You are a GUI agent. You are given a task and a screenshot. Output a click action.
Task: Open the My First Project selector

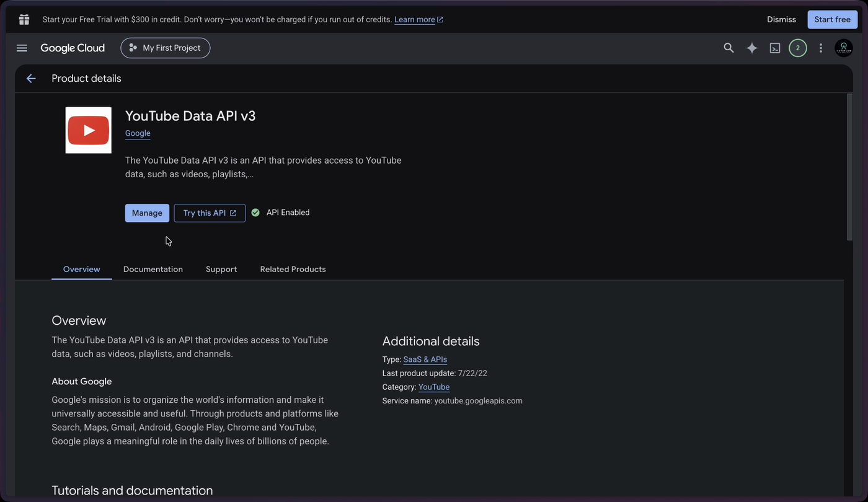[x=166, y=48]
